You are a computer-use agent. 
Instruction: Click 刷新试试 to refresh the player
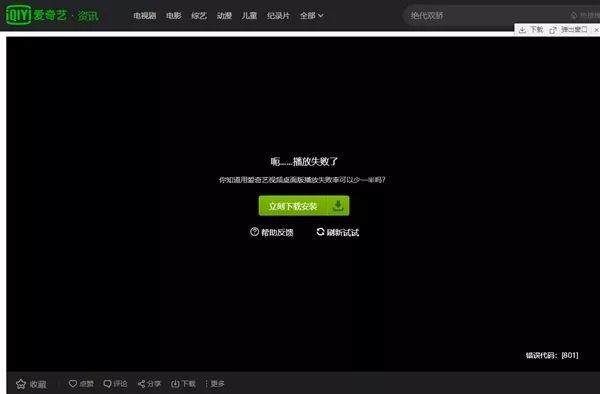point(338,232)
